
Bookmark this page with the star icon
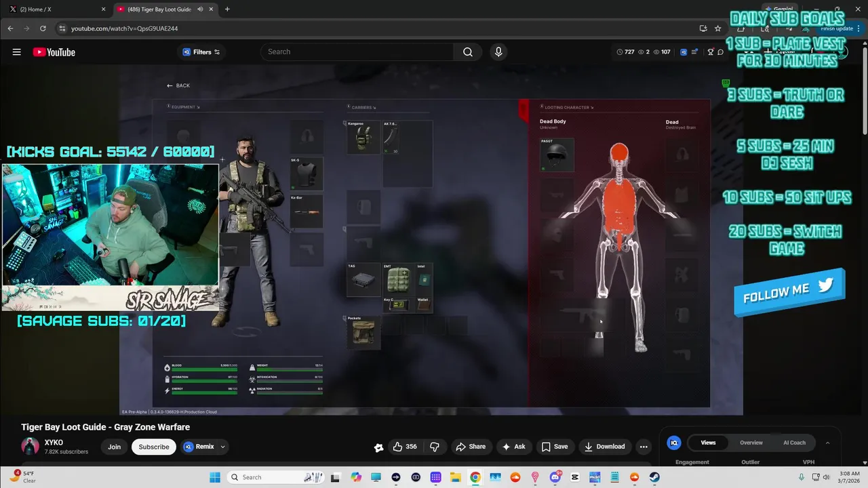pos(718,28)
